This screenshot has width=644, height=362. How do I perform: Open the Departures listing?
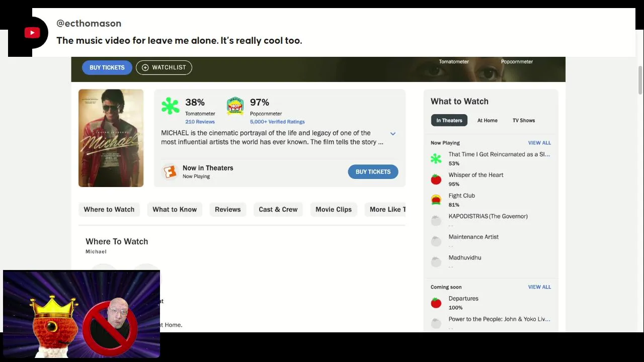463,299
